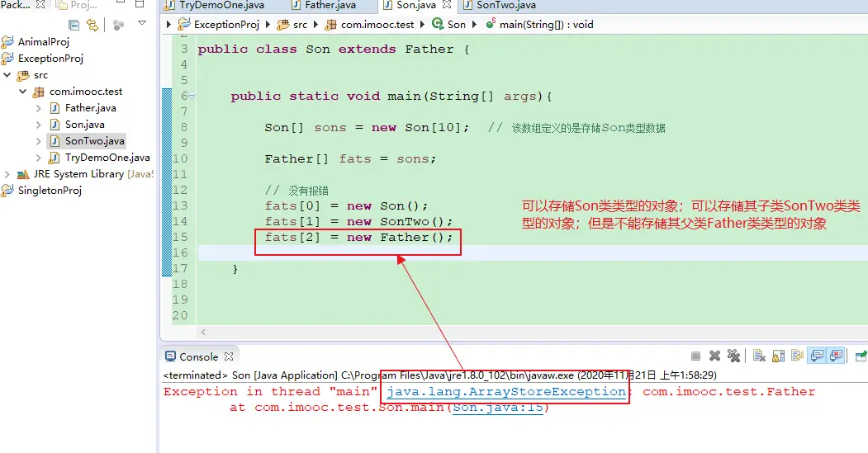Expand the TryDemoOne.java tree node
Image resolution: width=868 pixels, height=453 pixels.
[38, 158]
